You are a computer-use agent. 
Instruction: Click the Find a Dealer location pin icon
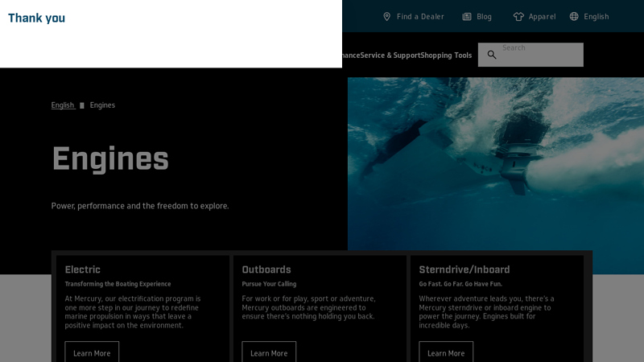tap(386, 16)
